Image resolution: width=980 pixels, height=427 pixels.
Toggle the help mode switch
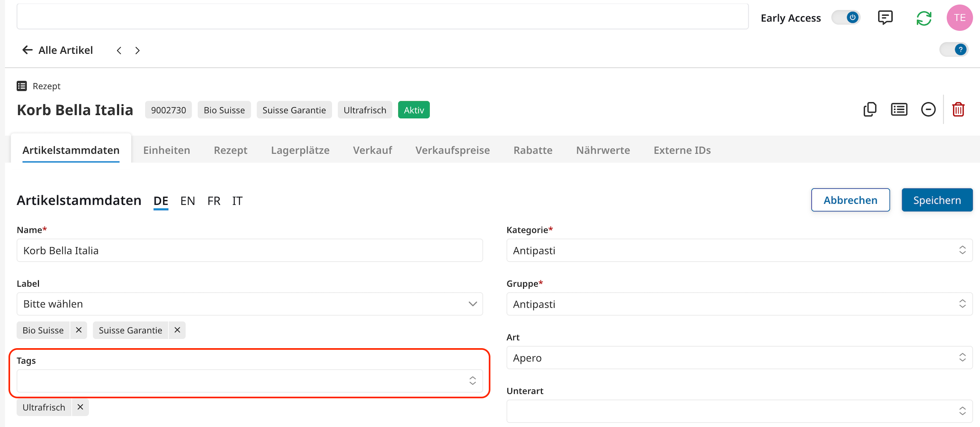tap(954, 50)
